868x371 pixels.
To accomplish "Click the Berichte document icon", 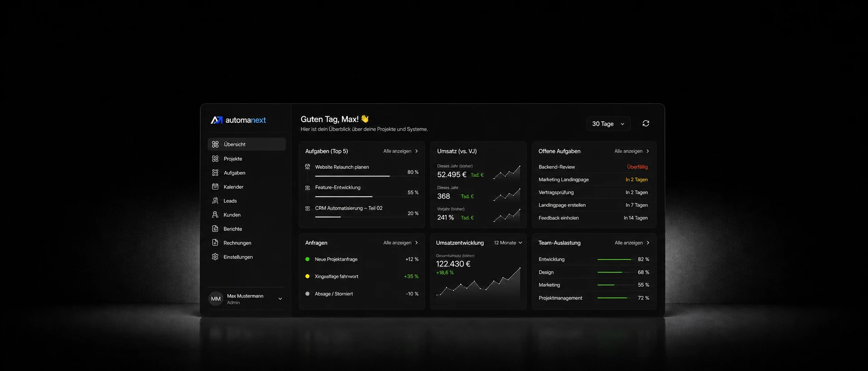I will (x=215, y=228).
